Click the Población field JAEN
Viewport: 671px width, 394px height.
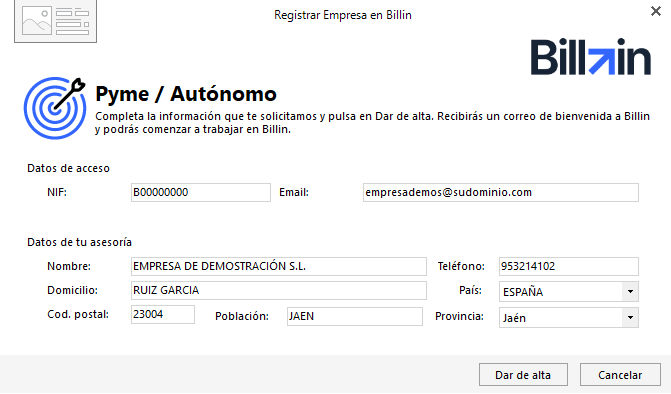[x=355, y=317]
